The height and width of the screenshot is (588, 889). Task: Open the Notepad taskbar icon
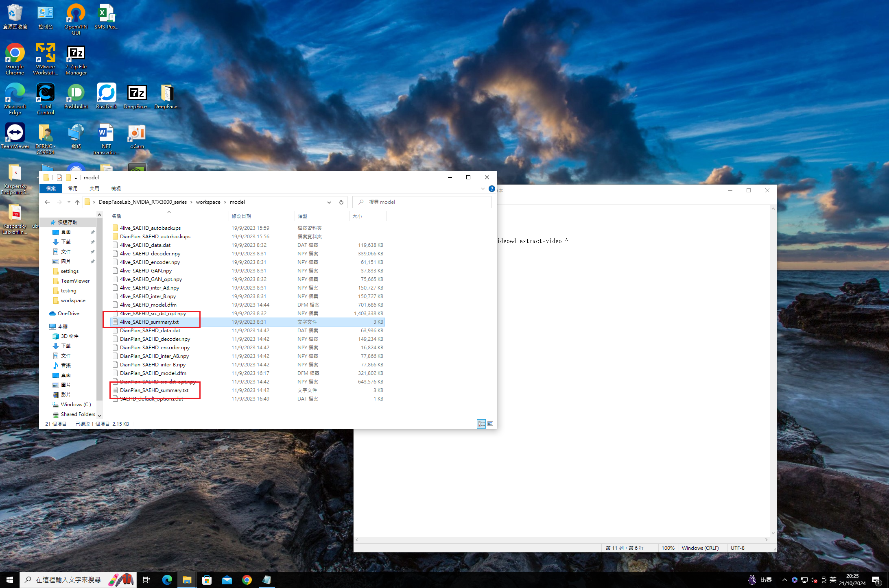coord(267,580)
